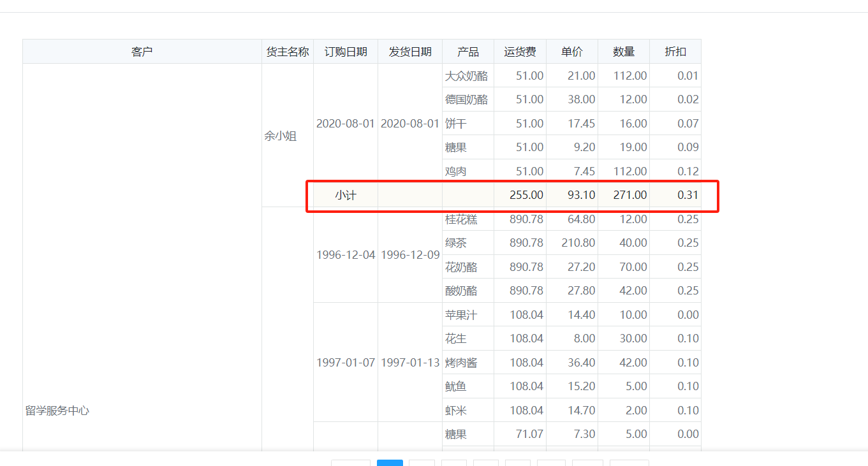Select the 发货日期 column header
Image resolution: width=868 pixels, height=466 pixels.
(409, 52)
